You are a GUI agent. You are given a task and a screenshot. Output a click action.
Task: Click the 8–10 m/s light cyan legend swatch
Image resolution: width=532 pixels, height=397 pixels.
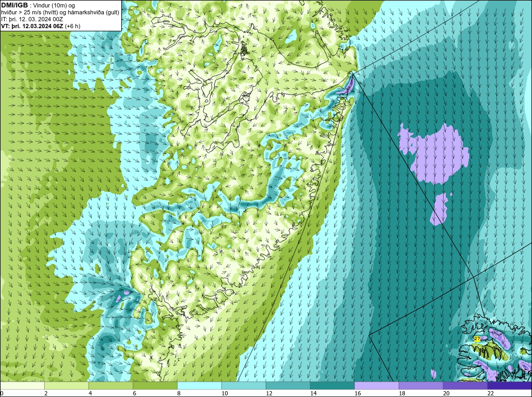click(199, 385)
